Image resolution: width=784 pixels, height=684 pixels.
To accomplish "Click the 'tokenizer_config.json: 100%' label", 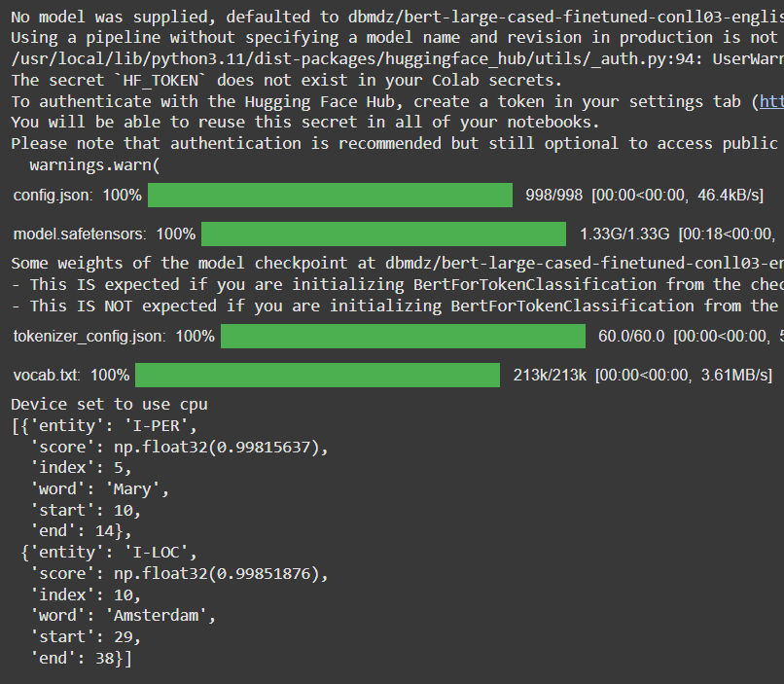I will (114, 336).
